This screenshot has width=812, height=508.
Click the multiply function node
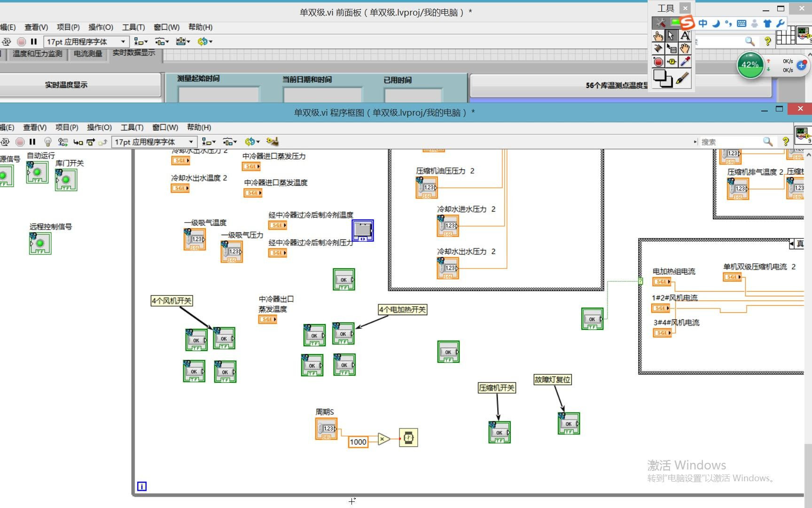click(x=384, y=439)
